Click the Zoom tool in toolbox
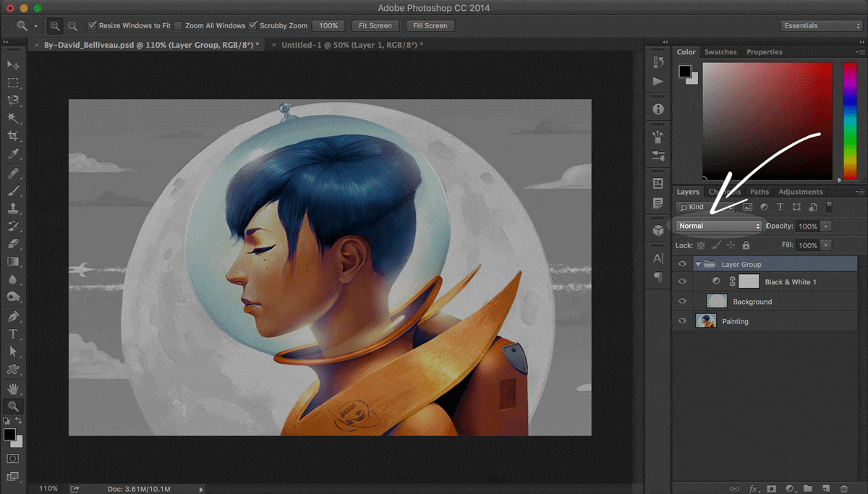The width and height of the screenshot is (868, 494). 13,406
